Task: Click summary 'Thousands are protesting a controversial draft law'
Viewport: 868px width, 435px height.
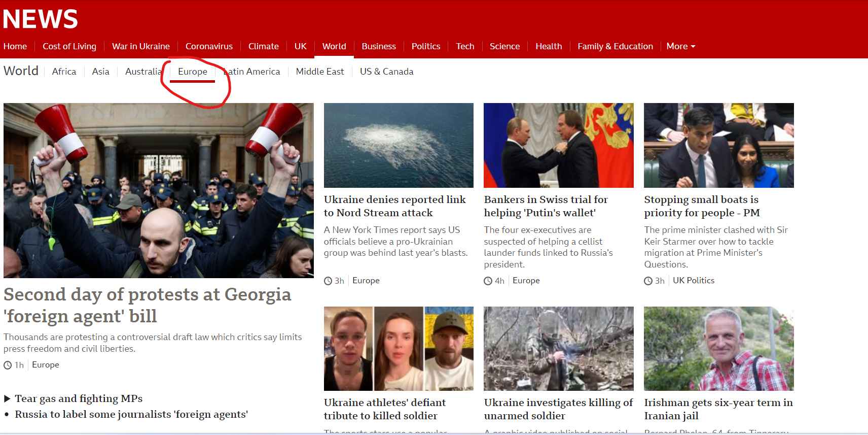Action: point(153,343)
